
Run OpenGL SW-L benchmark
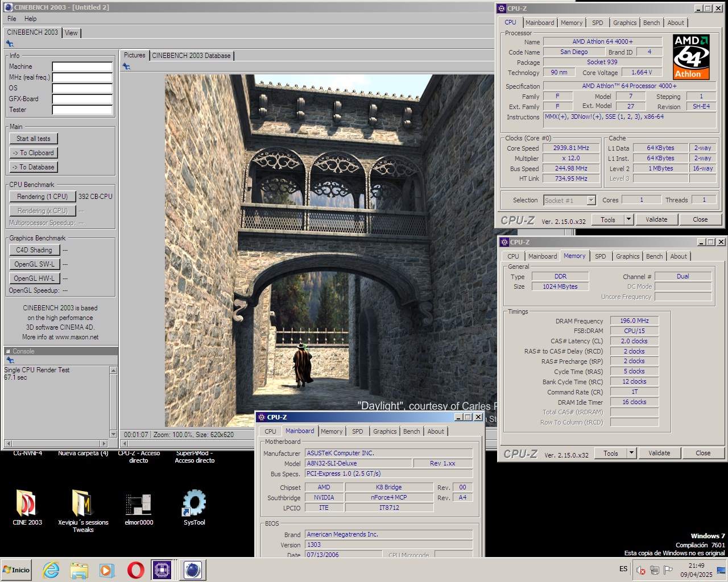34,264
